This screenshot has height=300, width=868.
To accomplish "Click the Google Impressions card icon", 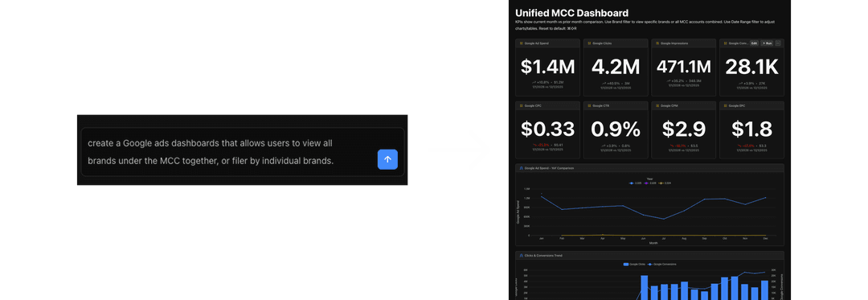I will click(x=657, y=43).
